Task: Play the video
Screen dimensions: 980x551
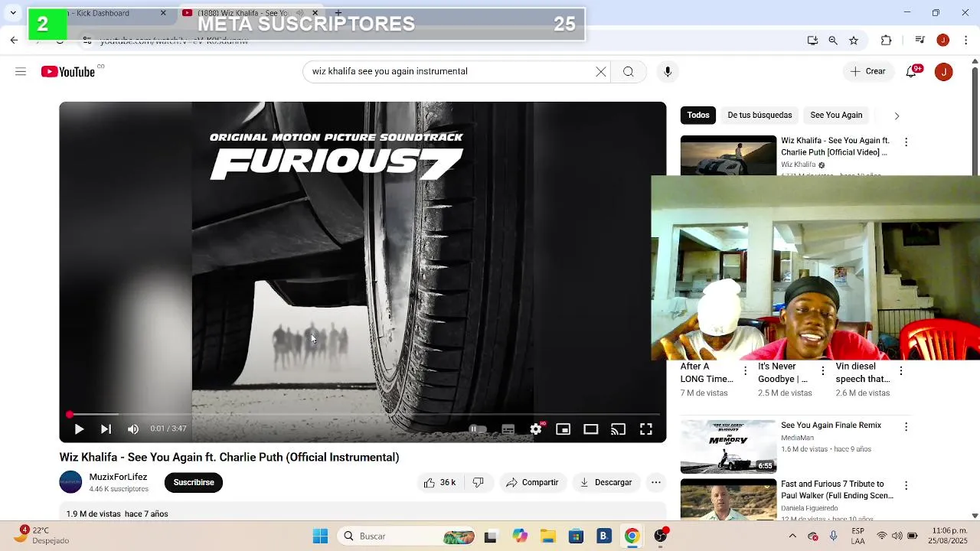Action: pyautogui.click(x=79, y=429)
